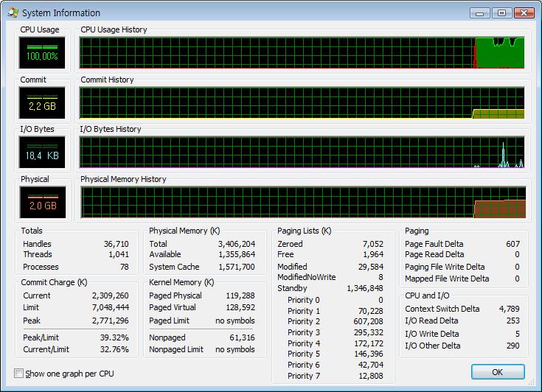Click the Commit 2.2 GB gauge
This screenshot has width=542, height=392.
coord(42,102)
